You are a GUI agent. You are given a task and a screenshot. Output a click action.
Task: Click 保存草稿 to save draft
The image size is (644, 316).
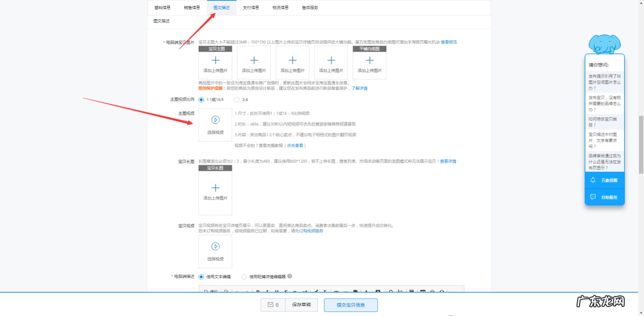coord(301,305)
